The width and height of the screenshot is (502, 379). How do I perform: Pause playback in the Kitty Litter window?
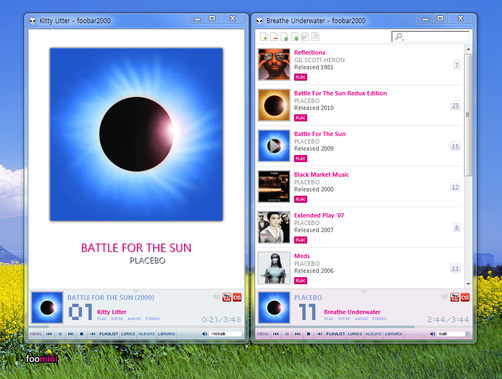pyautogui.click(x=60, y=334)
